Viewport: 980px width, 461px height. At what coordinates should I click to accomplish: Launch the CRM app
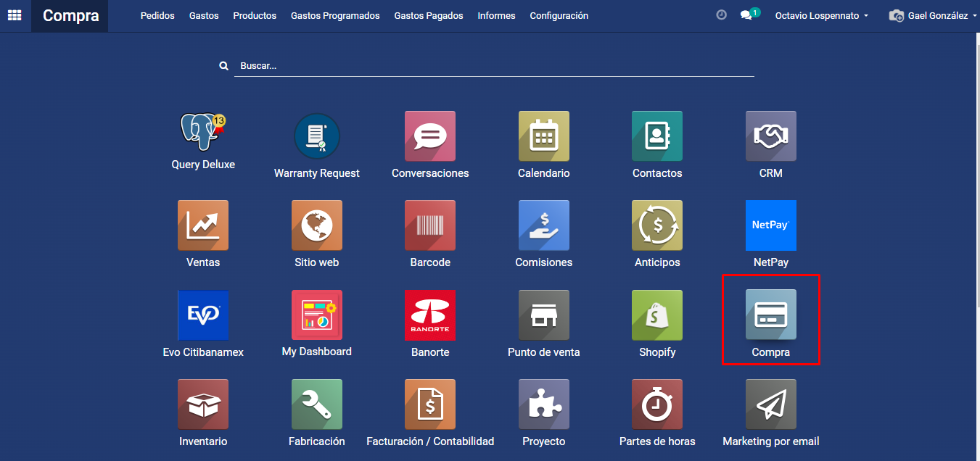771,136
